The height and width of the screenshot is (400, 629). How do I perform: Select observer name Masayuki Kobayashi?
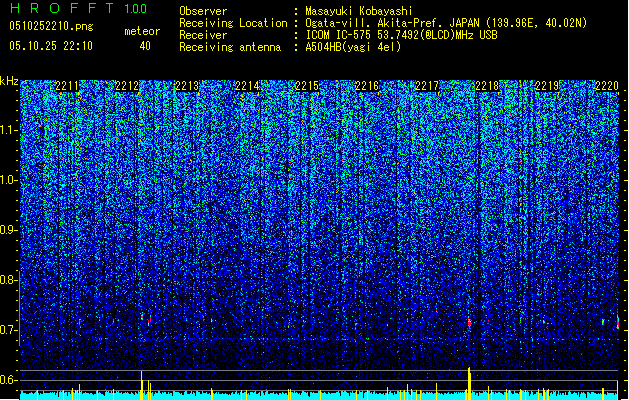coord(359,11)
